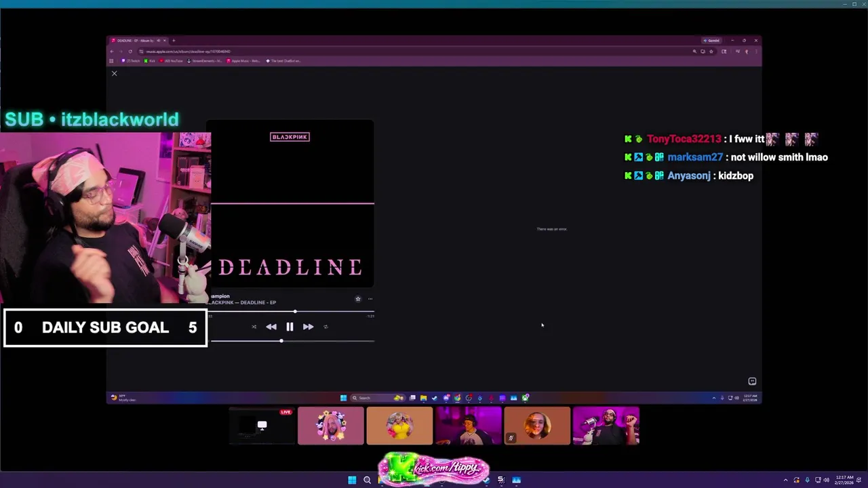Open the Twitch bookmark
Screen dimensions: 868x488
coord(131,61)
